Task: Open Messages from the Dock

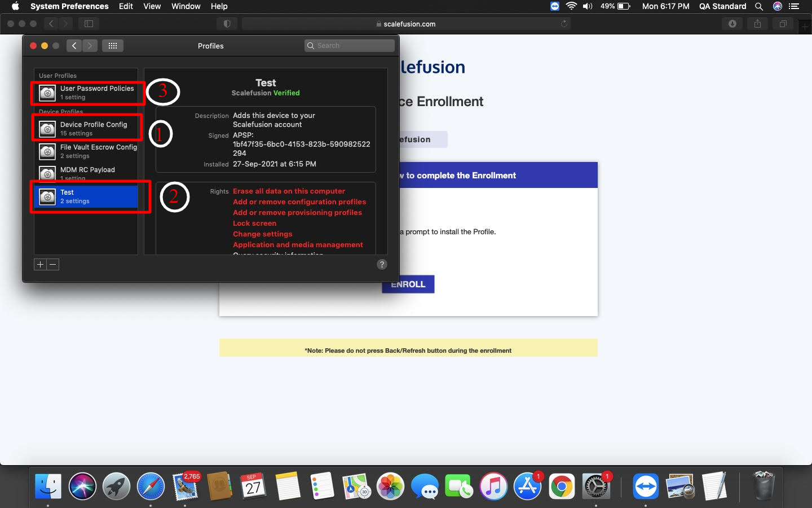Action: 425,486
